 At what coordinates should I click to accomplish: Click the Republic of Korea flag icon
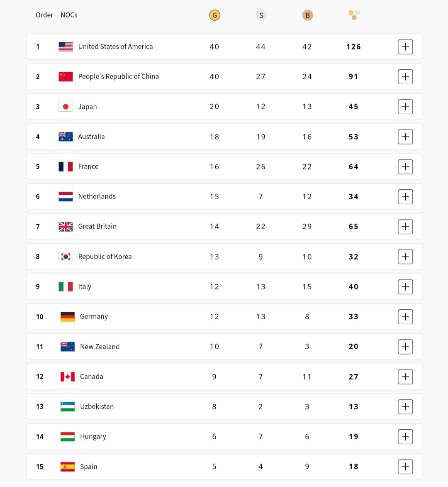pyautogui.click(x=65, y=257)
